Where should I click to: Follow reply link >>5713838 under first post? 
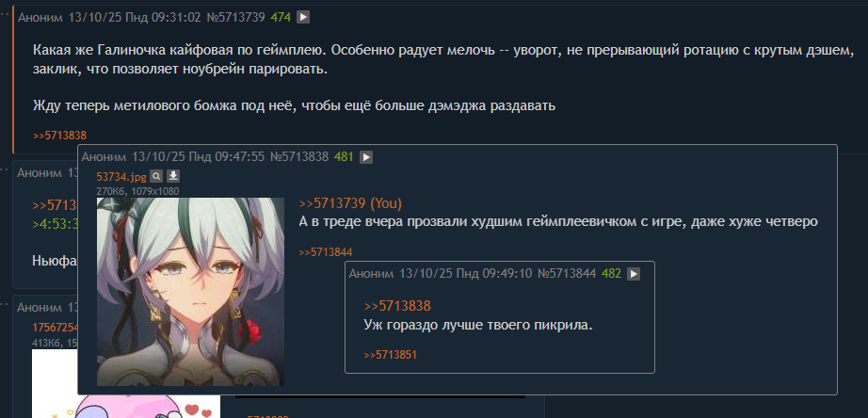(60, 135)
